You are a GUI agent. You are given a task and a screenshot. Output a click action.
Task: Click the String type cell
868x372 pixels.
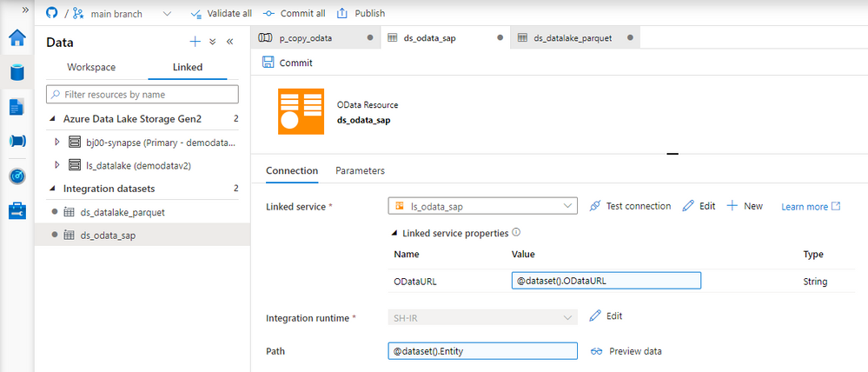pyautogui.click(x=815, y=282)
